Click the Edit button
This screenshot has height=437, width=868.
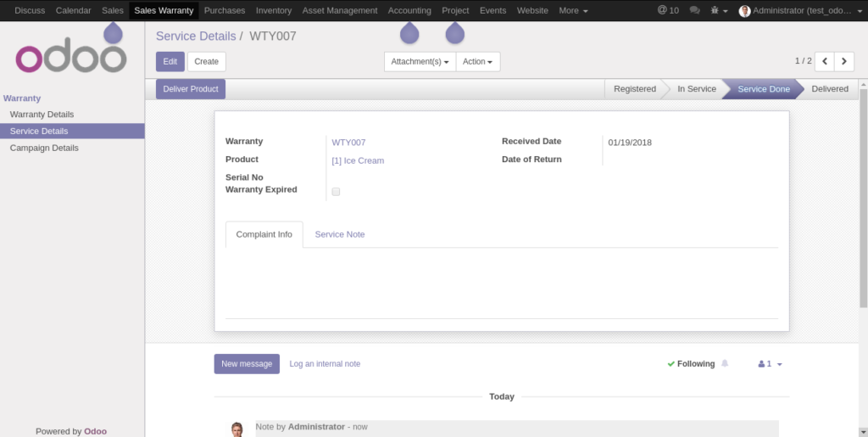pos(170,61)
